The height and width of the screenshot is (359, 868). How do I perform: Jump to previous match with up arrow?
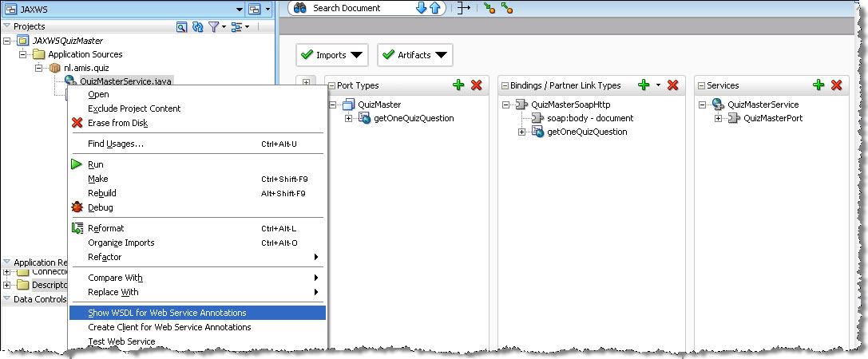click(435, 8)
